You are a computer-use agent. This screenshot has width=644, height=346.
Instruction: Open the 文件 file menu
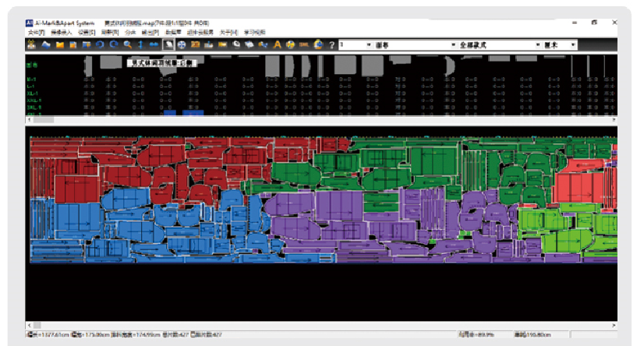[x=36, y=33]
